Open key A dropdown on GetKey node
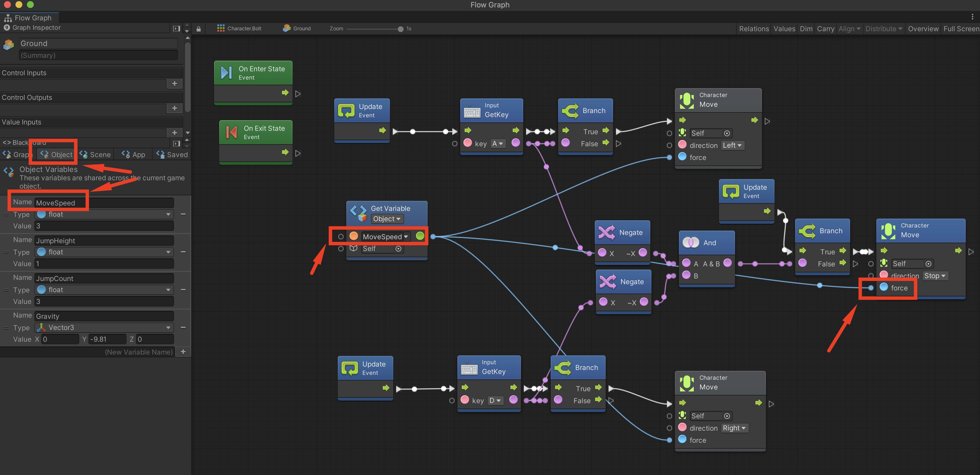The image size is (980, 475). click(x=498, y=143)
